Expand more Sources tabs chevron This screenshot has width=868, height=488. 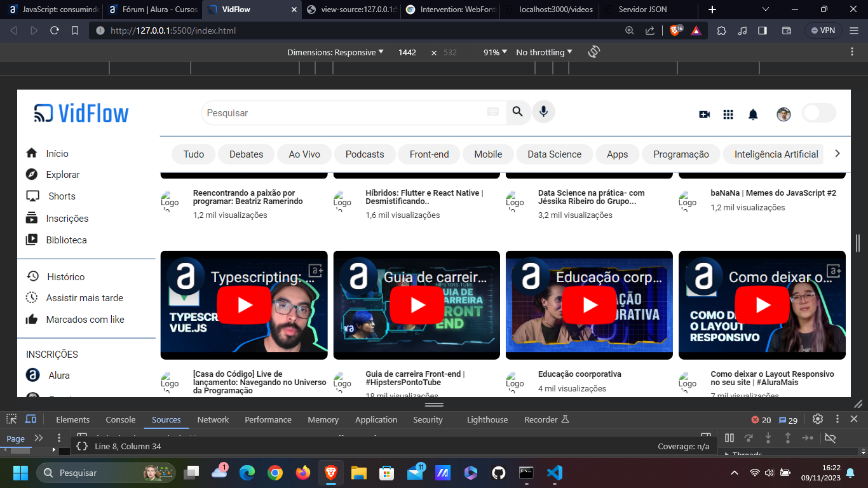pyautogui.click(x=39, y=438)
